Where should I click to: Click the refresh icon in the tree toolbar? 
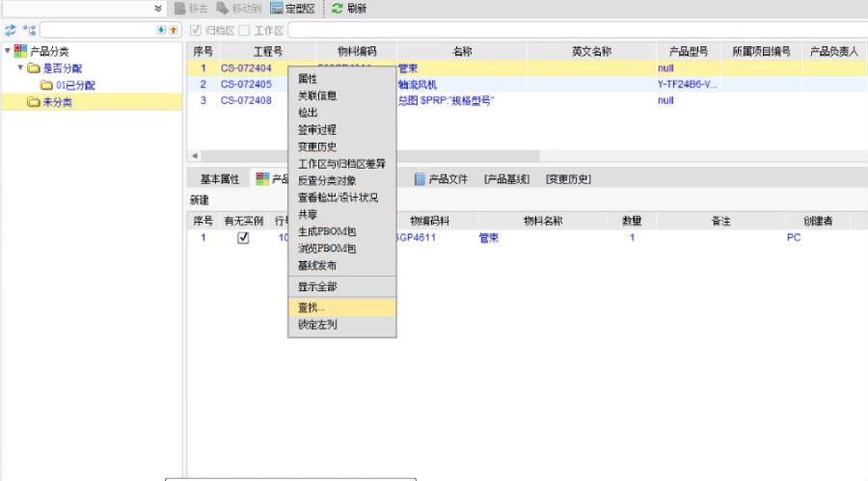[x=11, y=31]
